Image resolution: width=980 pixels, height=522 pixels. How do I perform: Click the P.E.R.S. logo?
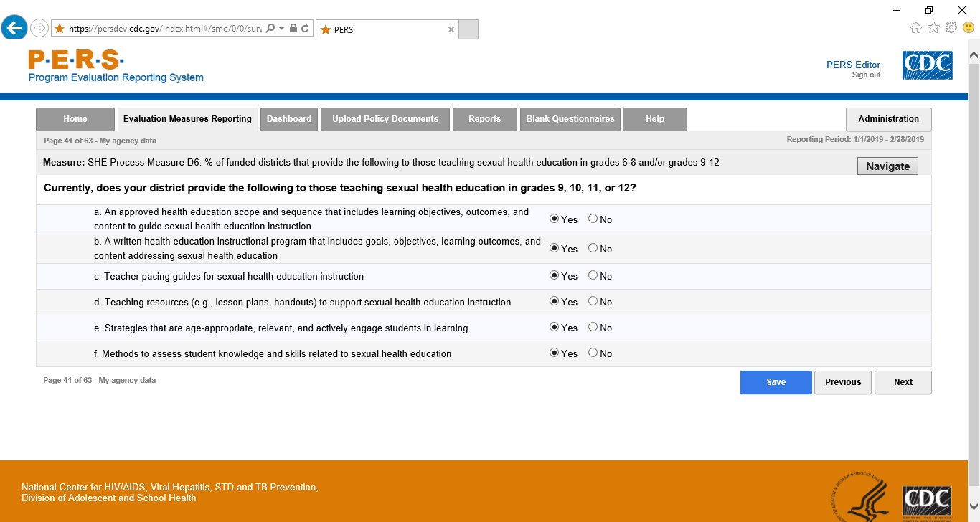tap(76, 59)
